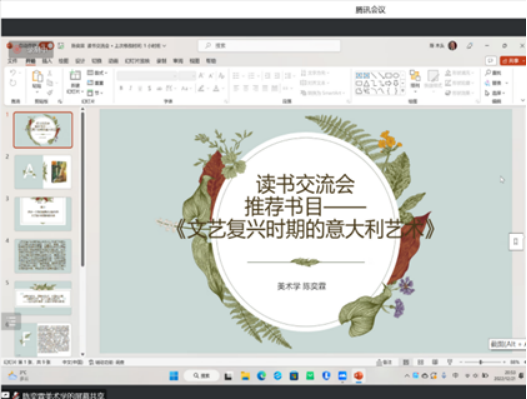Open the 设计 (Design) ribbon tab
527x399 pixels.
[x=80, y=61]
